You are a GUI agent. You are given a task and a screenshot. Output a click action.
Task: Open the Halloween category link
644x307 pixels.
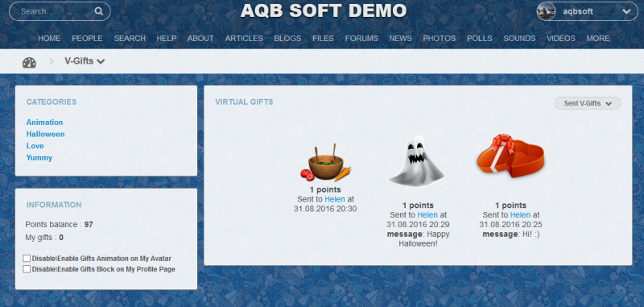[46, 134]
